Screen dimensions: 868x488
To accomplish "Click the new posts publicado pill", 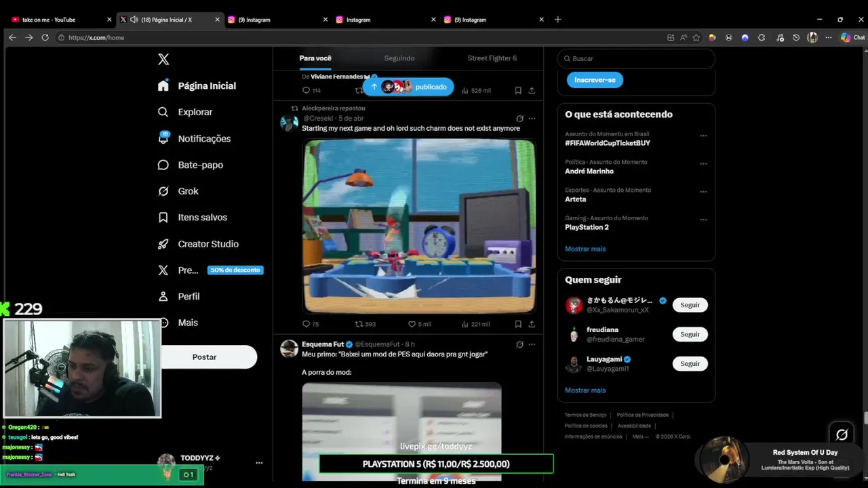I will (x=408, y=87).
